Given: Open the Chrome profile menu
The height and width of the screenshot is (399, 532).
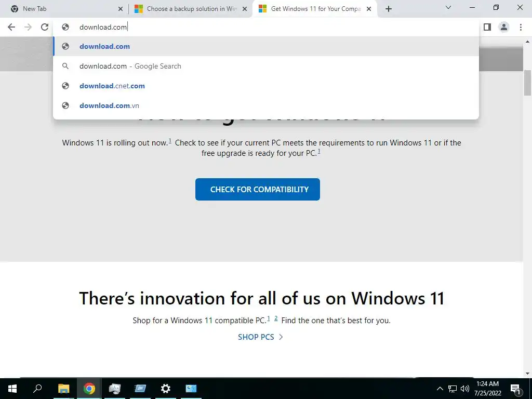Looking at the screenshot, I should [x=504, y=27].
